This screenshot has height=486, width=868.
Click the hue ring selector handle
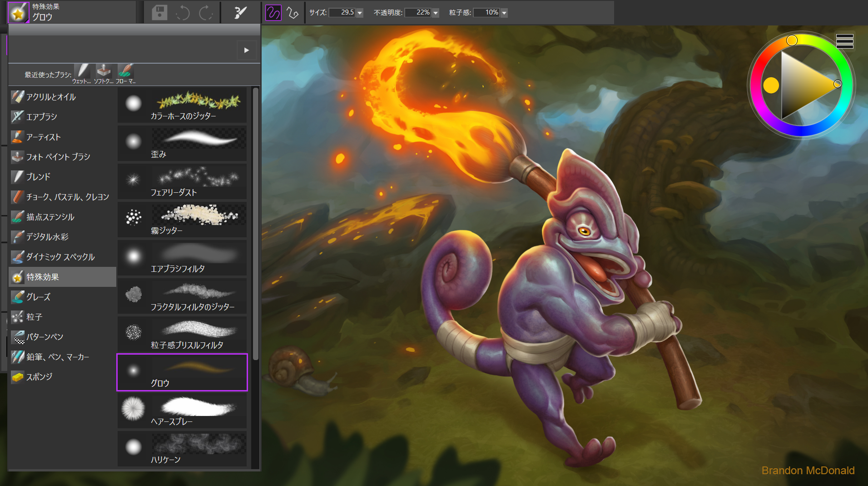click(x=792, y=40)
